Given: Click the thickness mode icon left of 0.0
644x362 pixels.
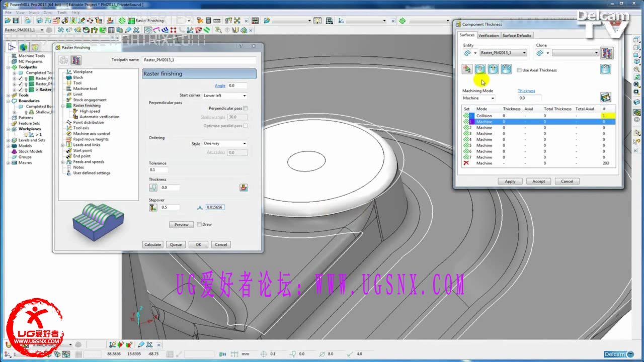Looking at the screenshot, I should (153, 188).
